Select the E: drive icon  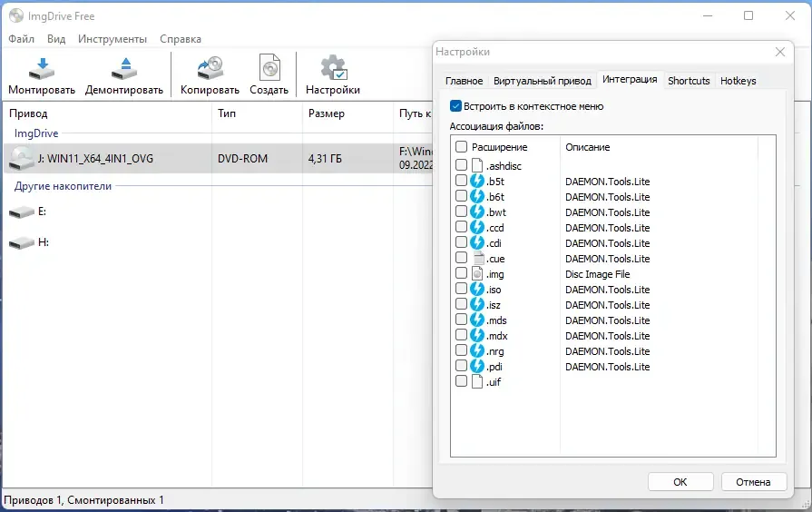(x=22, y=212)
